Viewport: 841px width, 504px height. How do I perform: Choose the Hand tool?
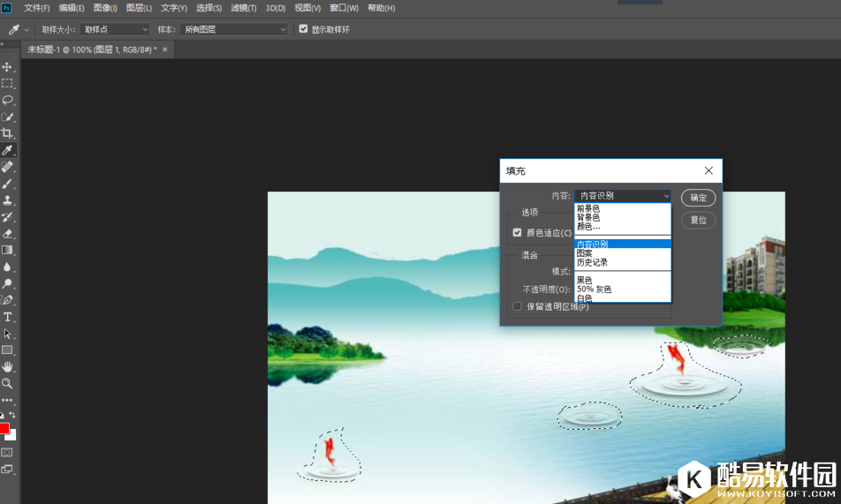click(x=7, y=366)
